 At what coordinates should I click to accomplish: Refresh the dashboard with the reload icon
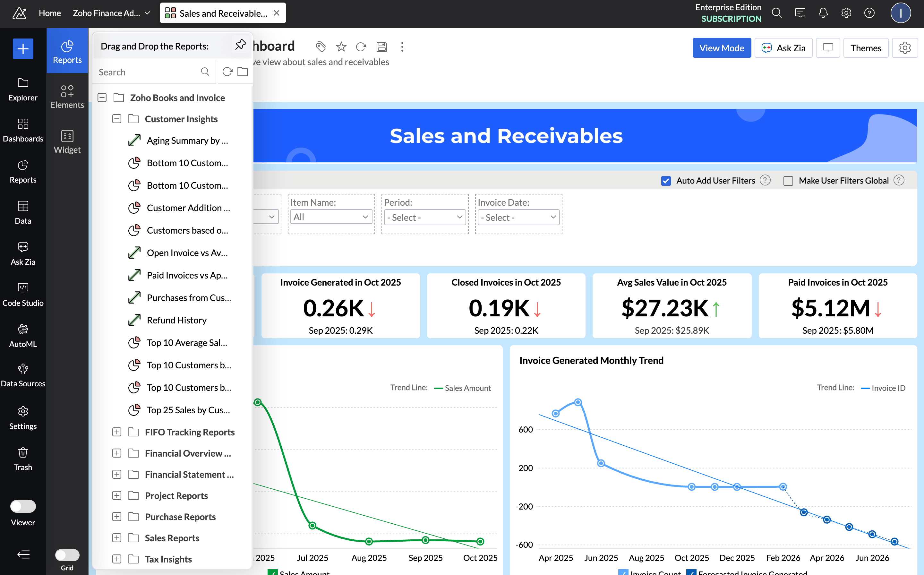pyautogui.click(x=361, y=47)
